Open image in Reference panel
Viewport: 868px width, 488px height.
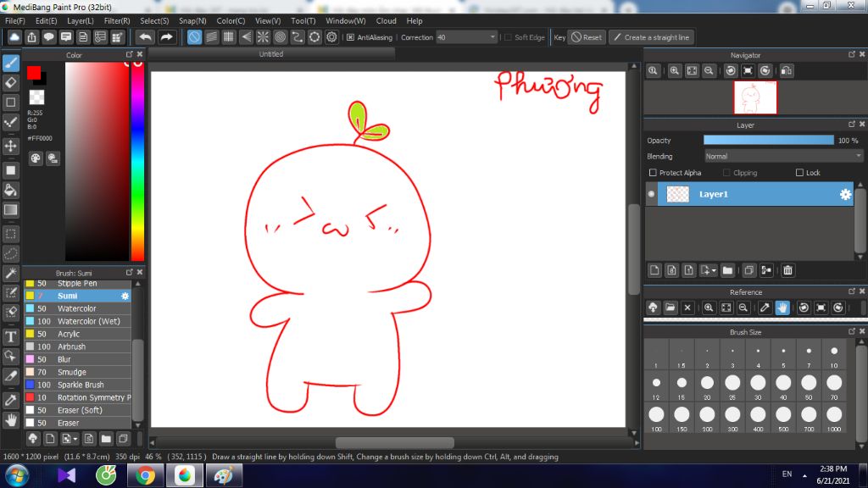coord(670,308)
